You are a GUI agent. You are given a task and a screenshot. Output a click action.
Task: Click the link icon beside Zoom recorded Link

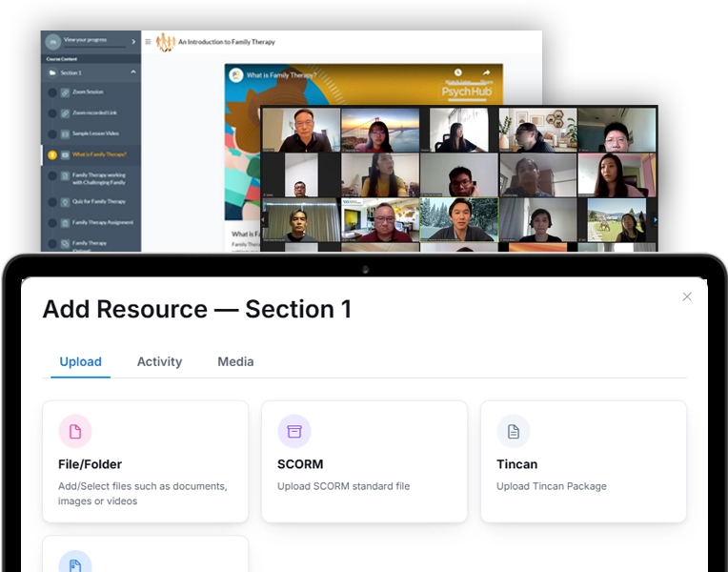pyautogui.click(x=65, y=113)
